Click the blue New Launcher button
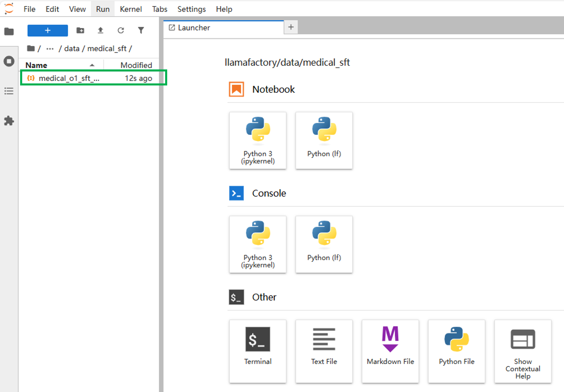The width and height of the screenshot is (564, 392). (x=48, y=30)
